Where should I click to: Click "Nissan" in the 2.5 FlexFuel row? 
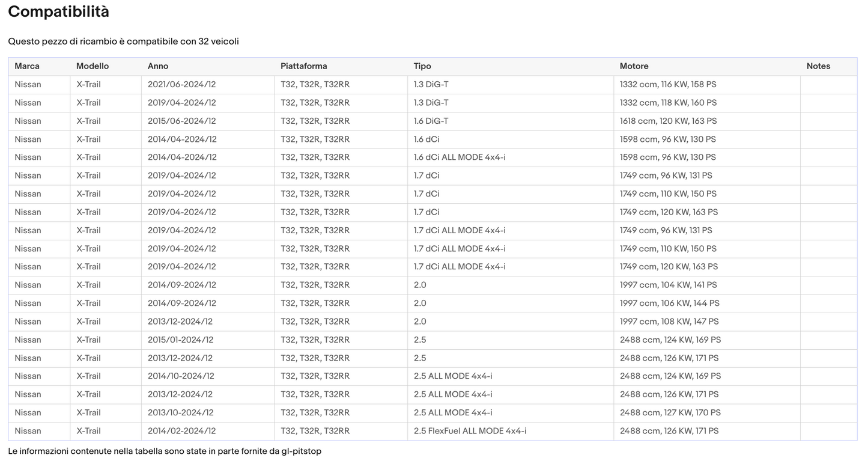[28, 431]
